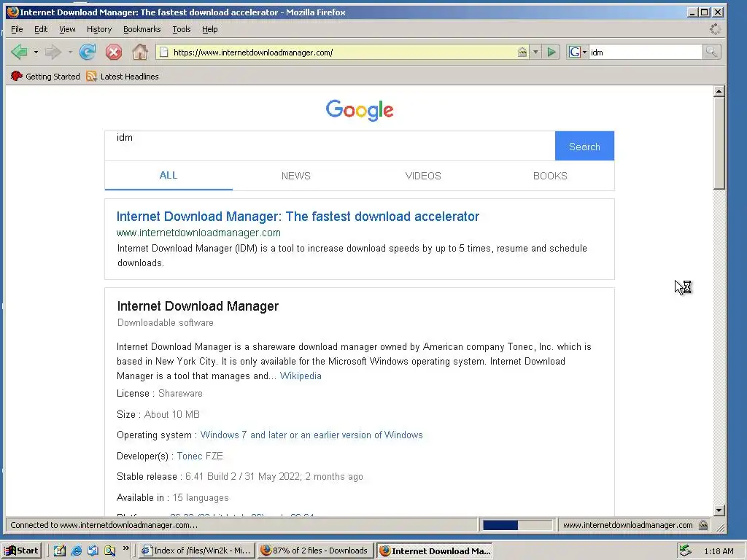The height and width of the screenshot is (560, 747).
Task: Click the Google search input with idm
Action: (x=330, y=146)
